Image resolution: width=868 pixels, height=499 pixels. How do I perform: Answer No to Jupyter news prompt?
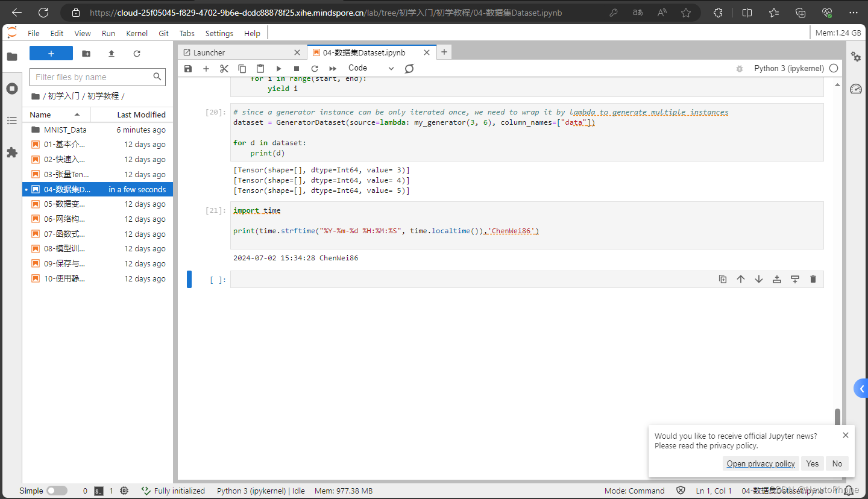[837, 463]
